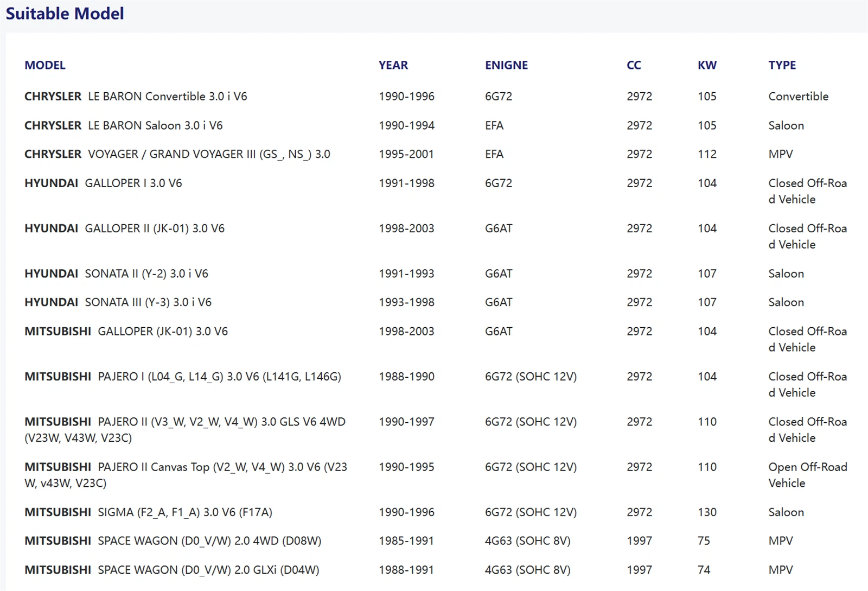Click KW 105 in LE BARON Convertible row
Screen dimensions: 868x591
[707, 97]
